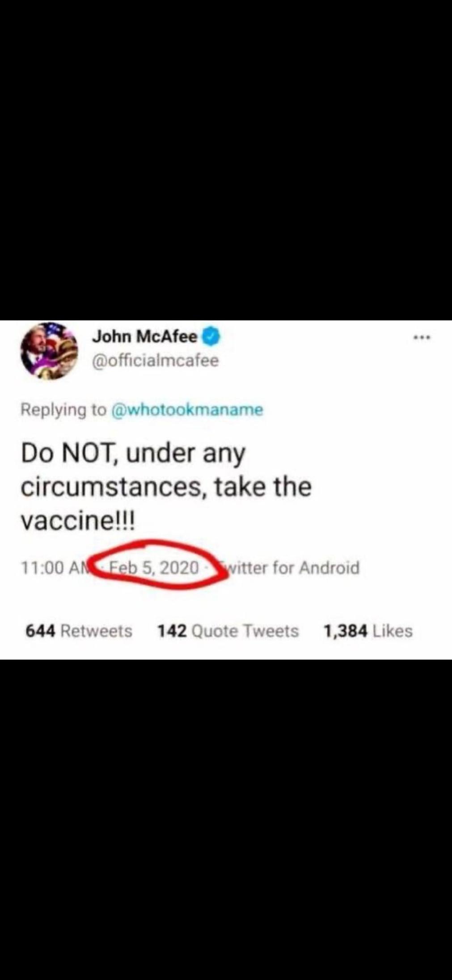View the 142 Quote Tweets list
452x980 pixels.
[228, 631]
